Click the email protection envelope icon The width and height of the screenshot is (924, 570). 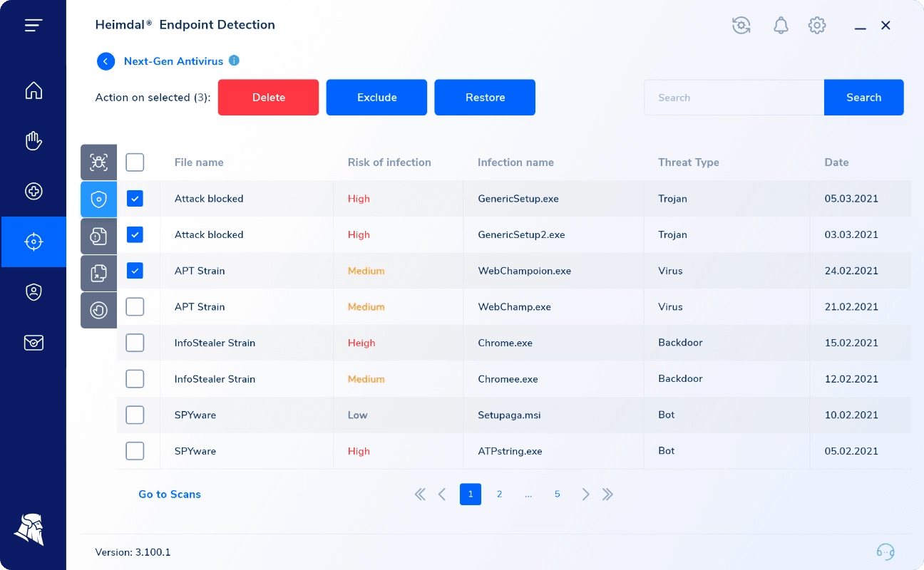34,343
